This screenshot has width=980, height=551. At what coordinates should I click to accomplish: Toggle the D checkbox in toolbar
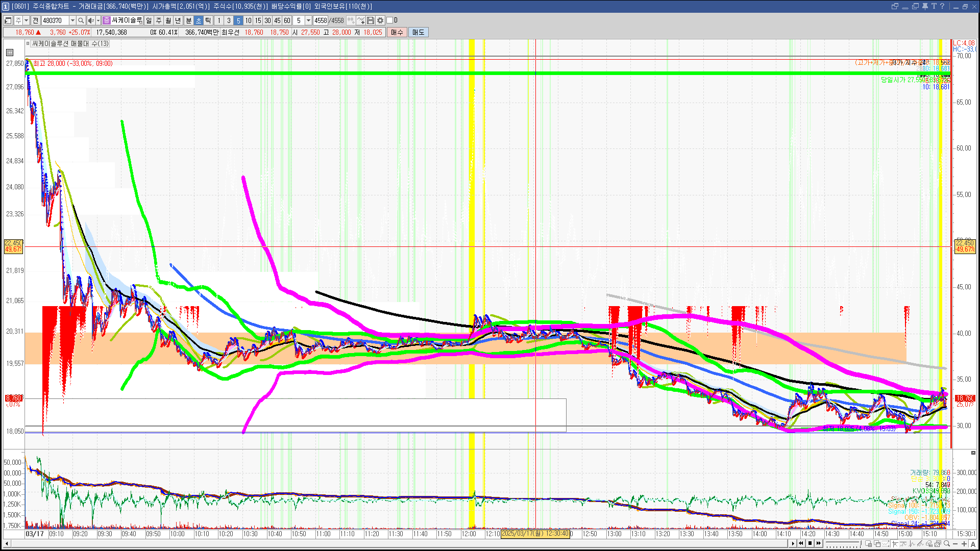pyautogui.click(x=390, y=20)
